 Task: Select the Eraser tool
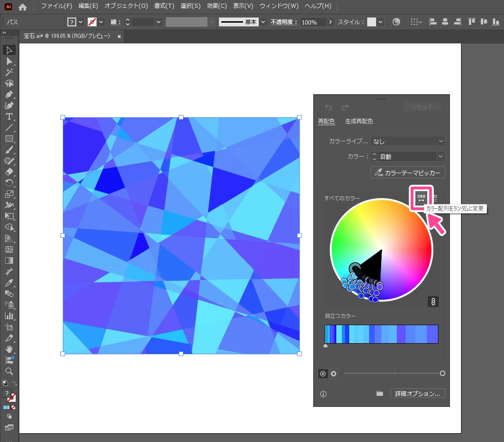[x=9, y=172]
